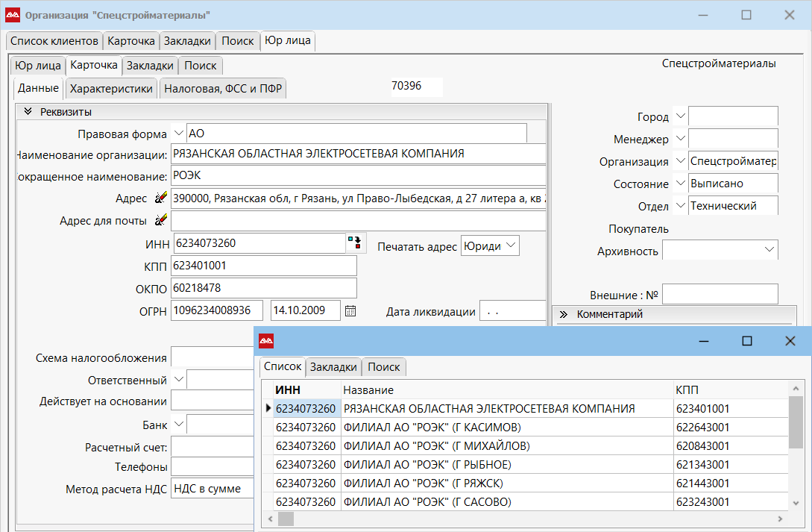
Task: Switch to top-level Закладки tab
Action: tap(187, 41)
